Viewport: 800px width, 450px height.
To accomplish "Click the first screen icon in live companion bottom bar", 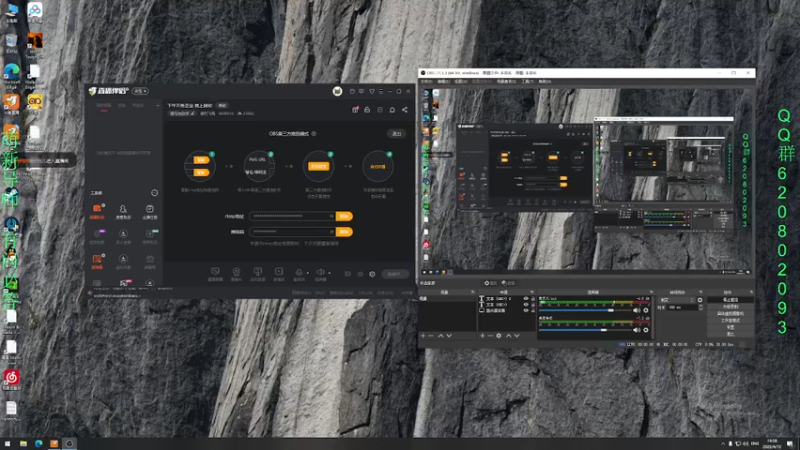I will pos(215,272).
